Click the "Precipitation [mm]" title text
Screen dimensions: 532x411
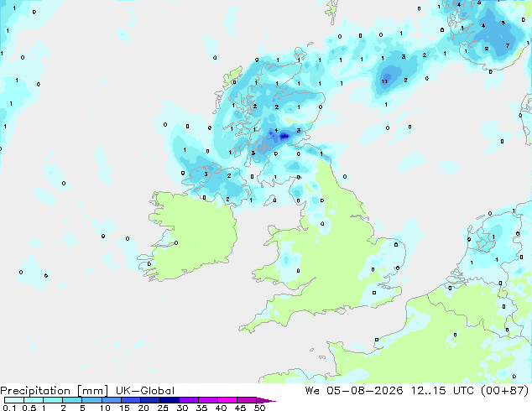[54, 391]
